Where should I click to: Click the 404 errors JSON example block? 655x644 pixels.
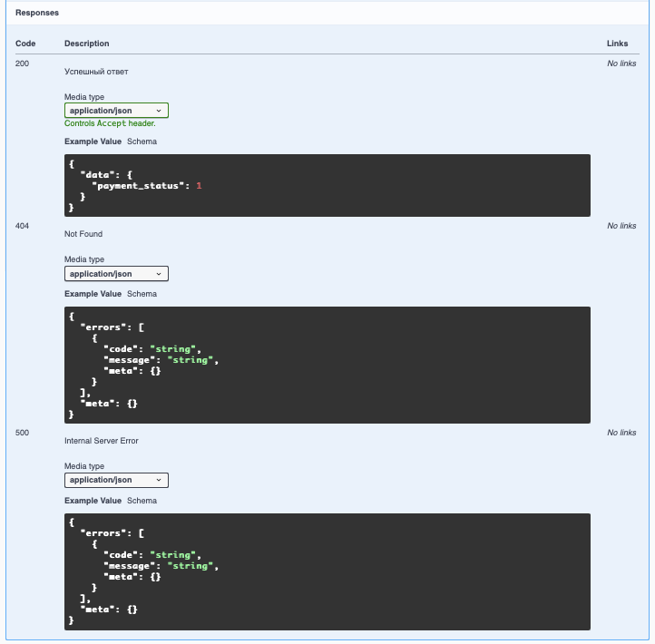[x=327, y=365]
